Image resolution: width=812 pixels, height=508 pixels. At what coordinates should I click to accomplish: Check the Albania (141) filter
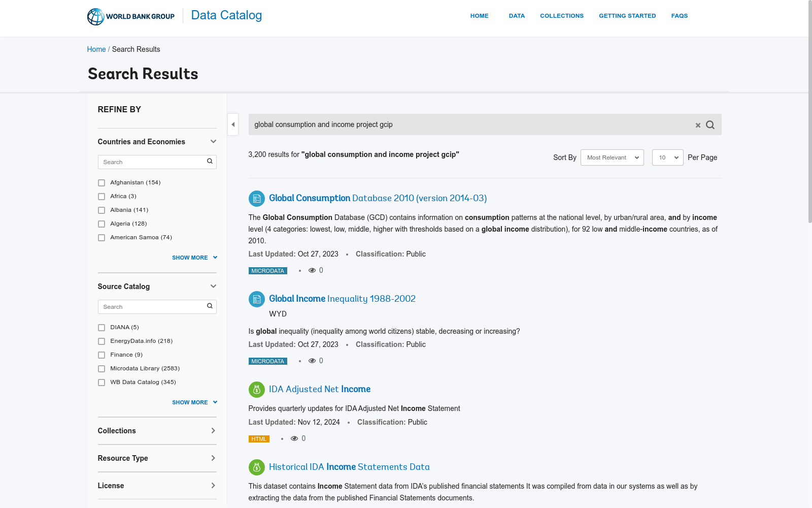pyautogui.click(x=101, y=210)
